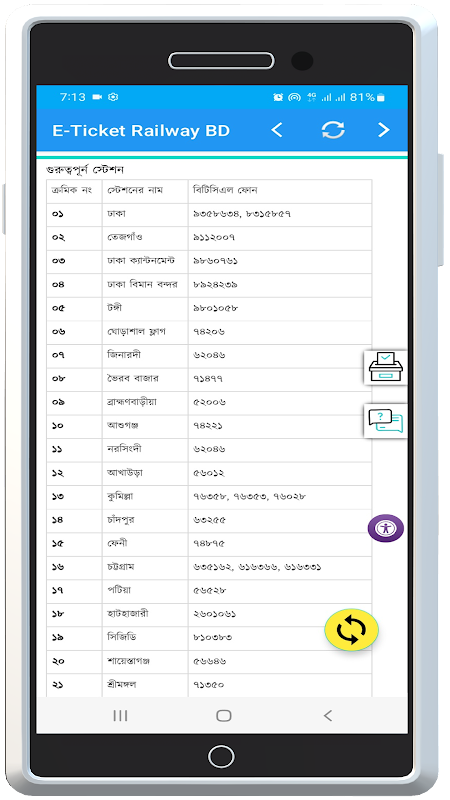
Task: Select station name ঢাকা in row ০১
Action: click(x=116, y=214)
